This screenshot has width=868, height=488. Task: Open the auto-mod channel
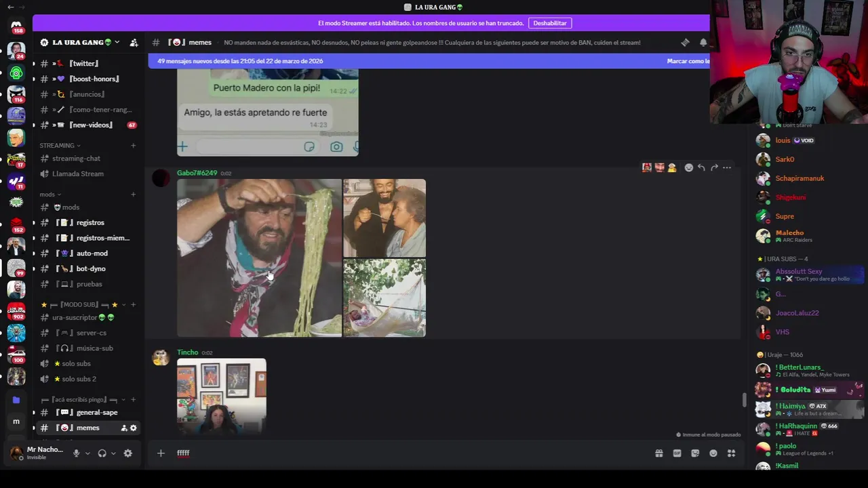pos(88,253)
